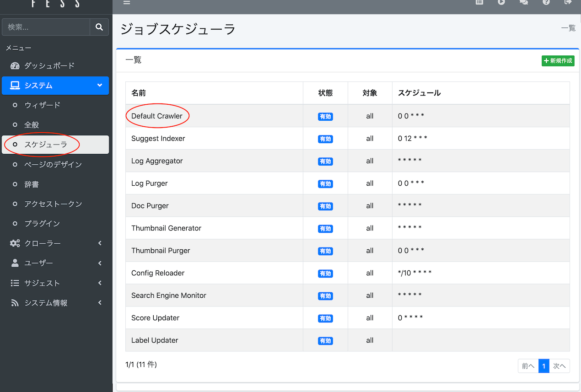Expand the サジェスト sidebar menu
The image size is (581, 392).
(55, 283)
